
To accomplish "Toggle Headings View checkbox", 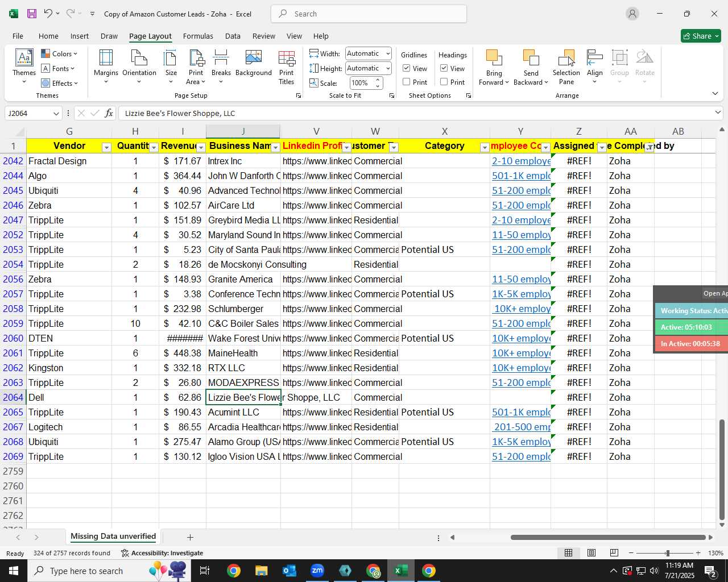I will (x=444, y=68).
